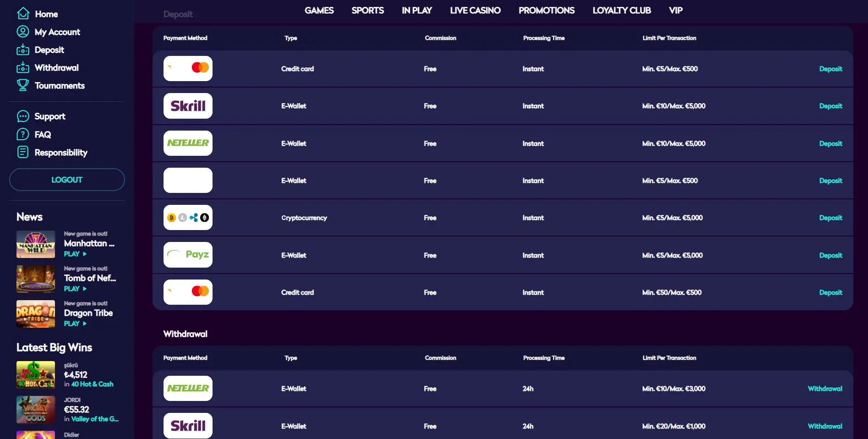Screen dimensions: 868x439
Task: Open Dragon Tribe game thumbnail
Action: point(36,314)
